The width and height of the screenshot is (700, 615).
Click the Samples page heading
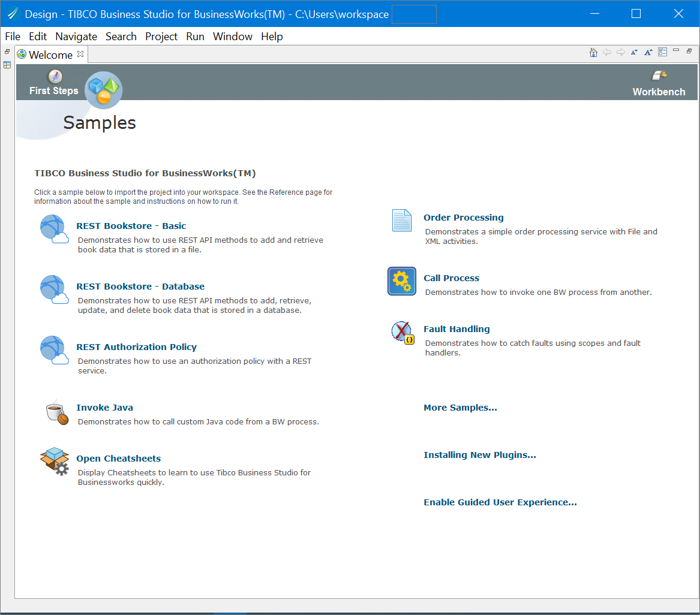point(100,123)
